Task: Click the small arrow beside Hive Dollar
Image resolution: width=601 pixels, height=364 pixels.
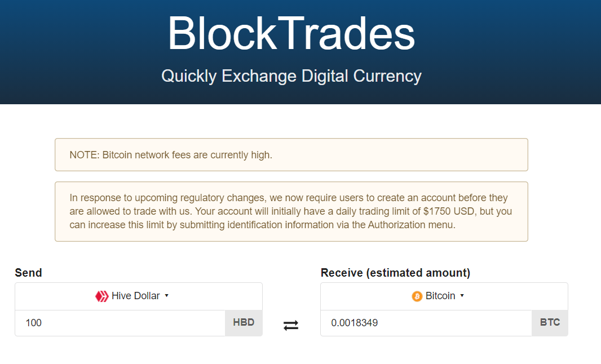Action: point(167,296)
